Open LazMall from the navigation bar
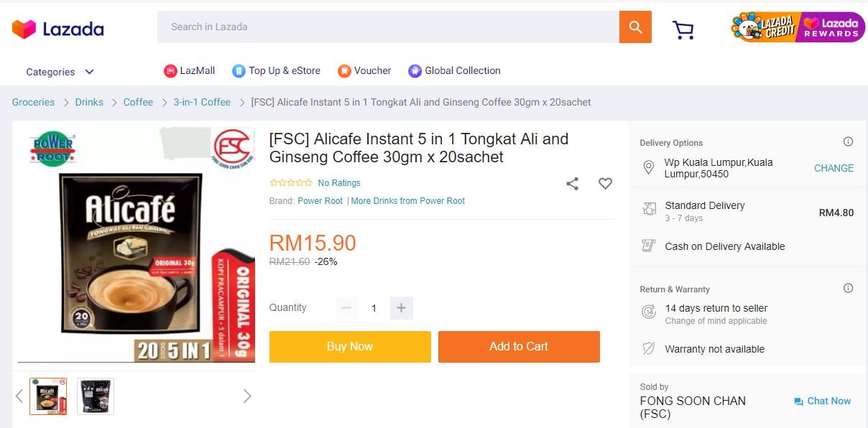This screenshot has height=428, width=868. click(190, 71)
